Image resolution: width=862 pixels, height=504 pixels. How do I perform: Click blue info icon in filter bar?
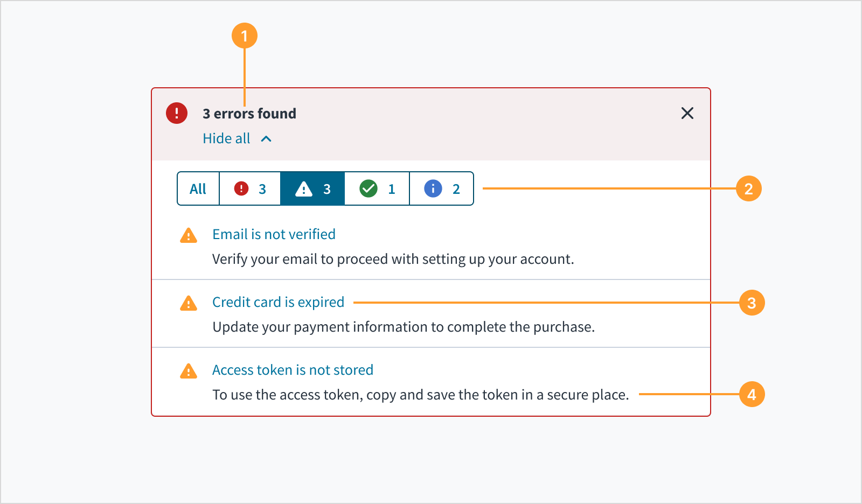point(433,188)
